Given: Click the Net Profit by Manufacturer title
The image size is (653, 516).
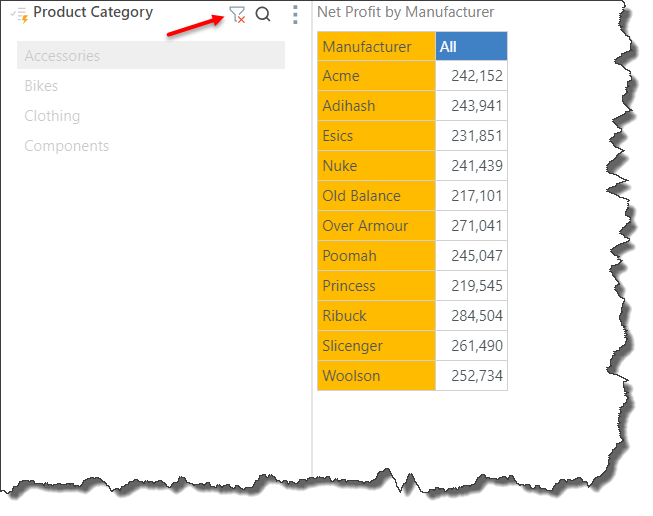Looking at the screenshot, I should tap(405, 12).
